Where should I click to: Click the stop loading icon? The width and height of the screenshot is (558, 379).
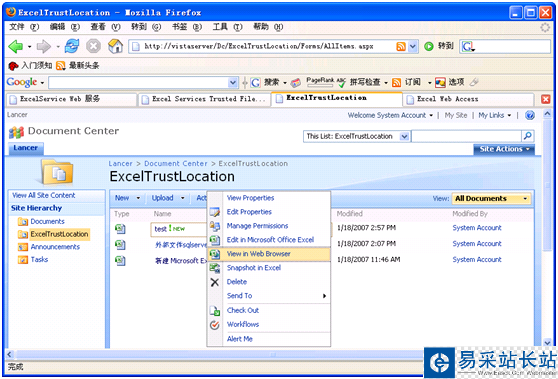[x=93, y=46]
